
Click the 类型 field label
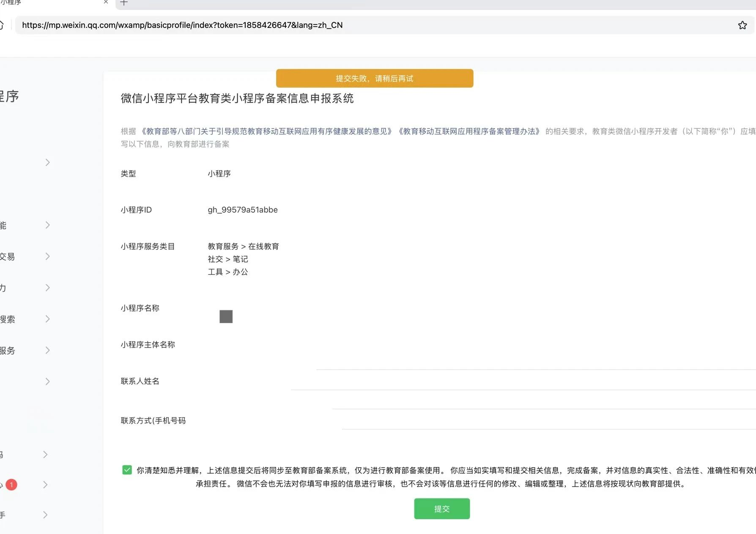click(129, 174)
